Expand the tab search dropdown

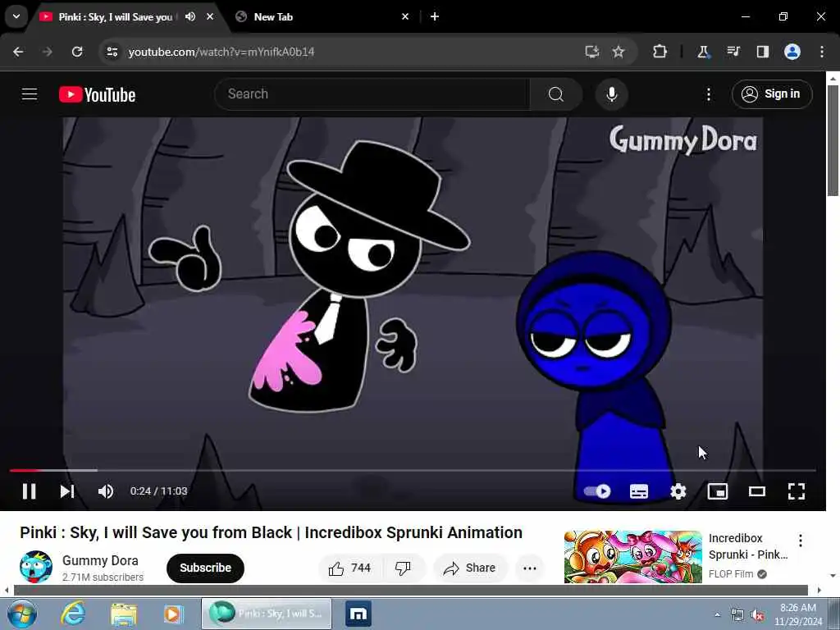tap(16, 16)
